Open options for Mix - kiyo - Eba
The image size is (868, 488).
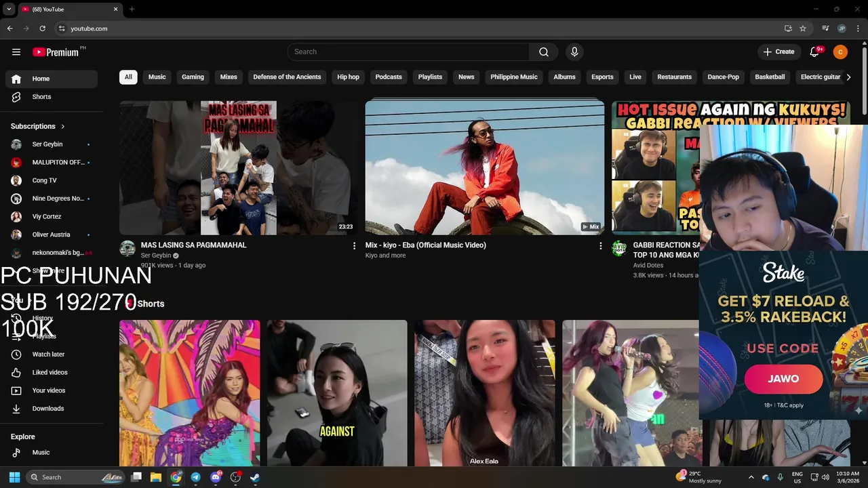tap(600, 246)
